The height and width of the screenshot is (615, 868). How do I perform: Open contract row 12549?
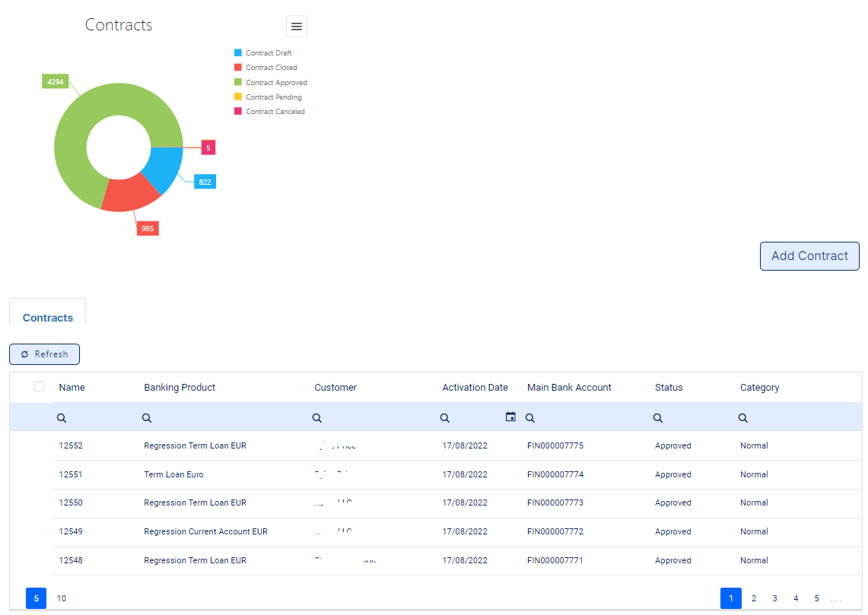[x=71, y=531]
